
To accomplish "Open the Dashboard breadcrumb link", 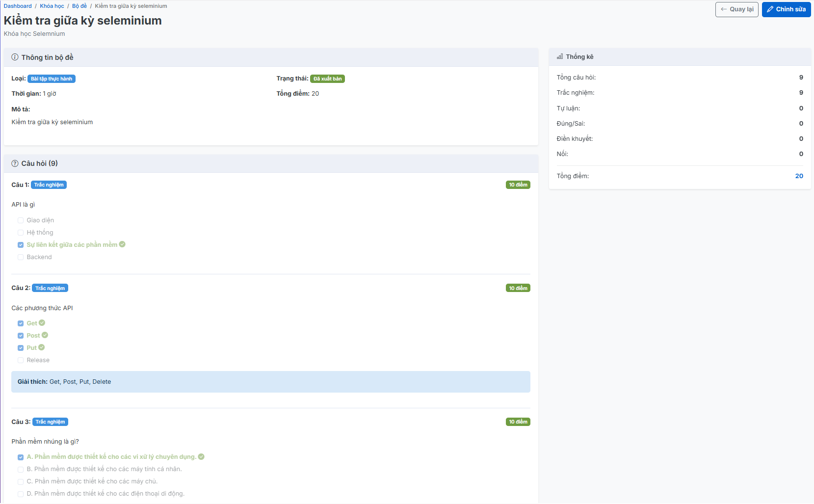I will [18, 6].
